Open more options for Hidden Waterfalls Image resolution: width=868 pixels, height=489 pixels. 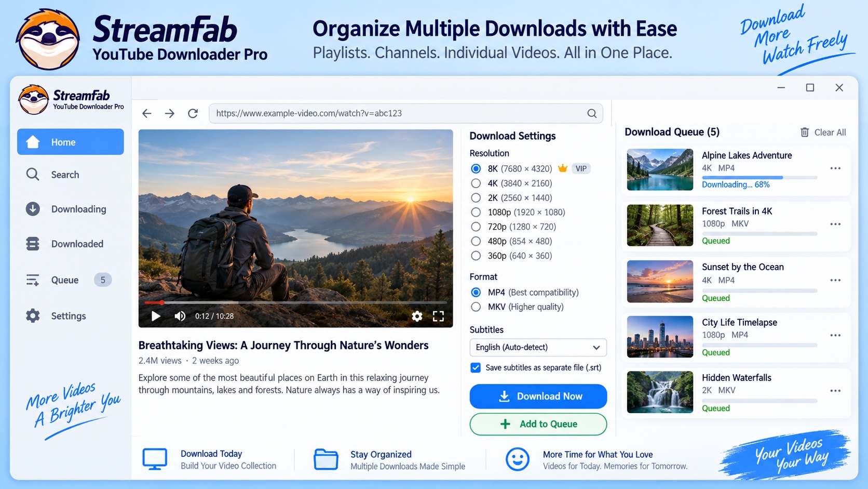835,391
